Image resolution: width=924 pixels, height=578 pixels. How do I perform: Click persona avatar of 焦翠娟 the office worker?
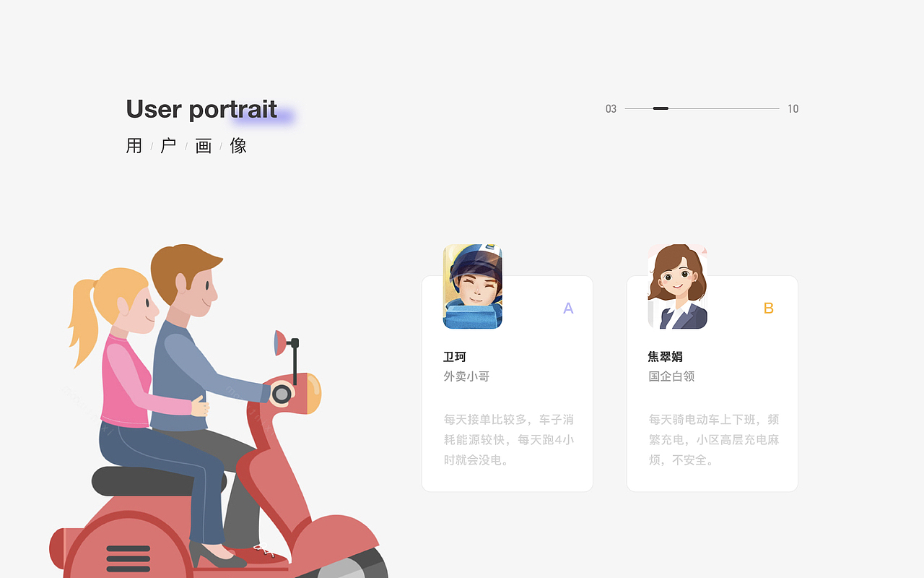point(677,287)
